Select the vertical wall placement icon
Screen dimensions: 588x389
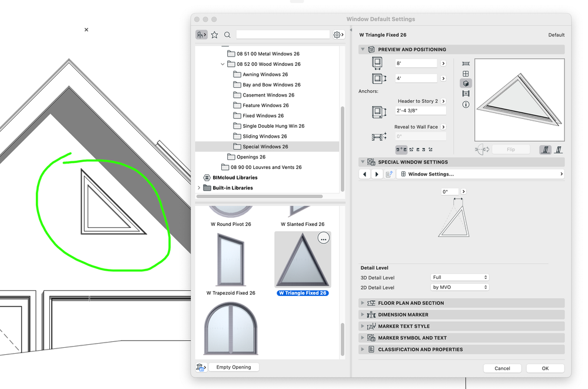[x=546, y=149]
